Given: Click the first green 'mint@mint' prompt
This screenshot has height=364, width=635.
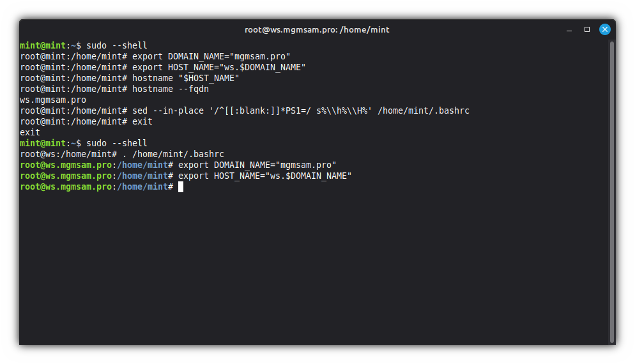Looking at the screenshot, I should [43, 45].
